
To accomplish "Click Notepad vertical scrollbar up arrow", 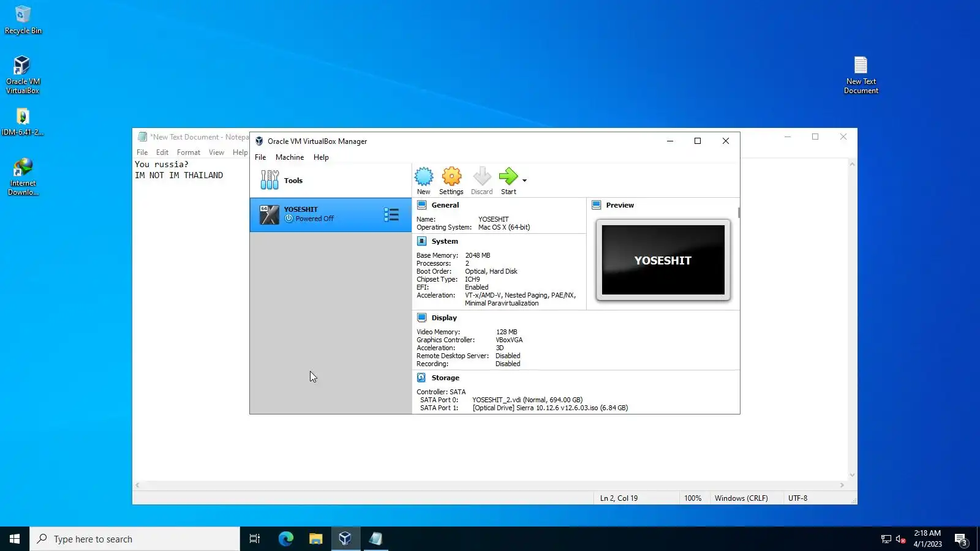I will 852,164.
